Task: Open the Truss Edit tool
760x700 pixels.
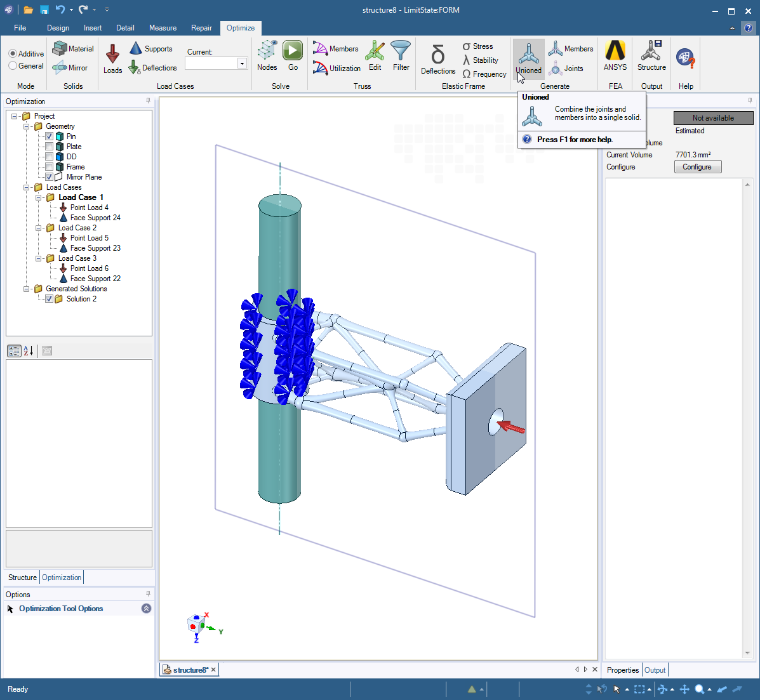Action: coord(375,56)
